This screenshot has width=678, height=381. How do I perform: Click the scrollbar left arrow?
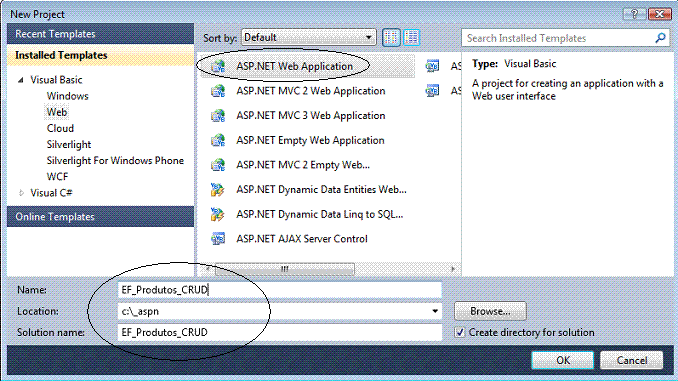pyautogui.click(x=208, y=269)
